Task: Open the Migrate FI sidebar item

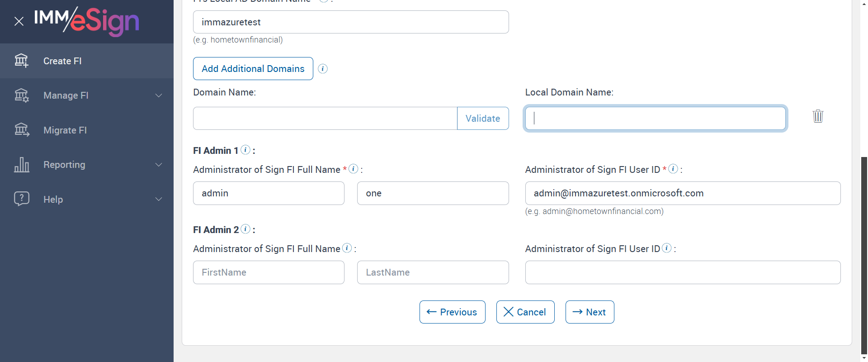Action: click(65, 130)
